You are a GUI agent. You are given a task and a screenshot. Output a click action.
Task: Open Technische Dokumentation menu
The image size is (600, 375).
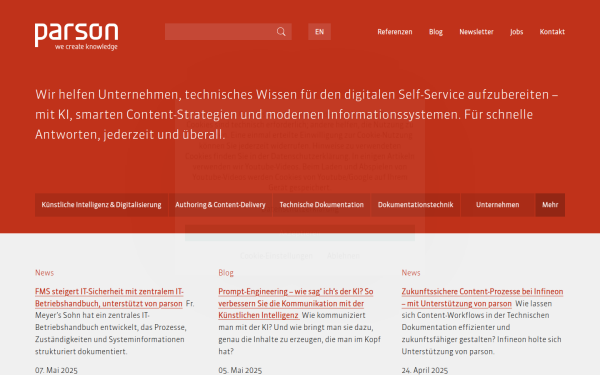[x=321, y=205]
